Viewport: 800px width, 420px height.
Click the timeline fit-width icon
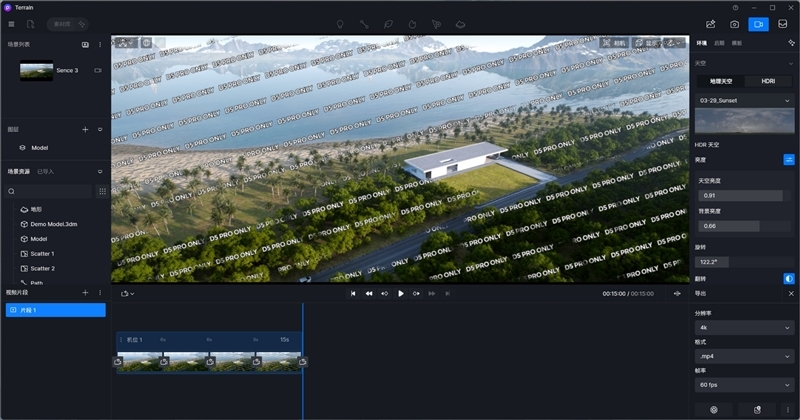pyautogui.click(x=677, y=293)
